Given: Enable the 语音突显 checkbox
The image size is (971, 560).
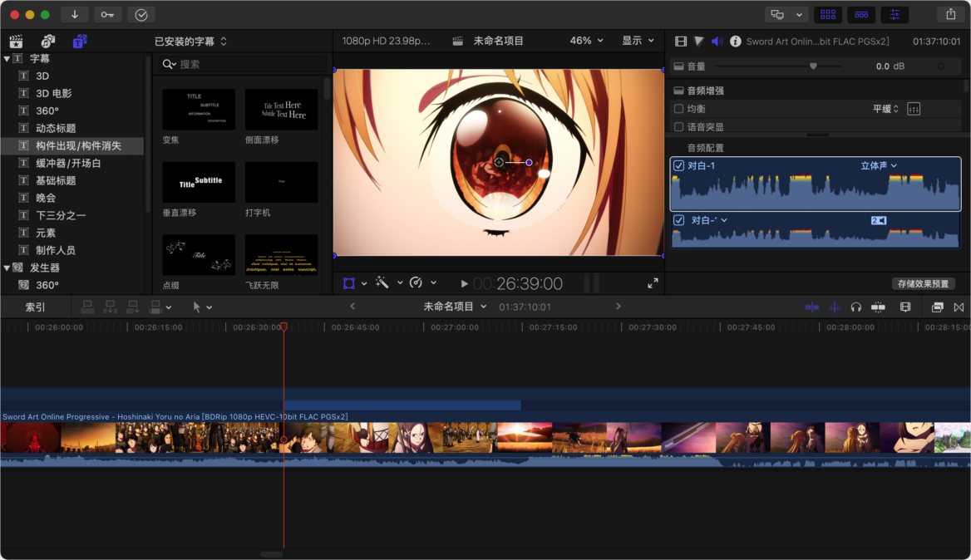Looking at the screenshot, I should click(x=678, y=127).
